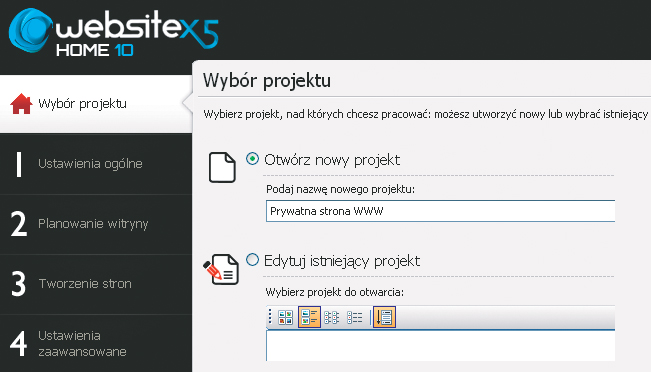651x372 pixels.
Task: Select the Otwórz nowy projekt radio button
Action: pyautogui.click(x=252, y=159)
